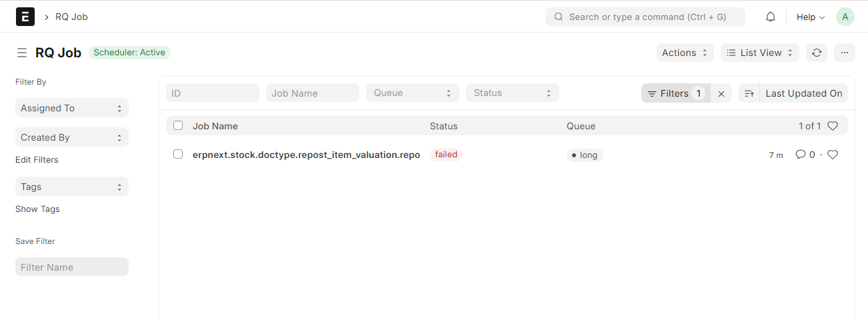The image size is (868, 320).
Task: Expand the Queue filter dropdown
Action: (x=412, y=93)
